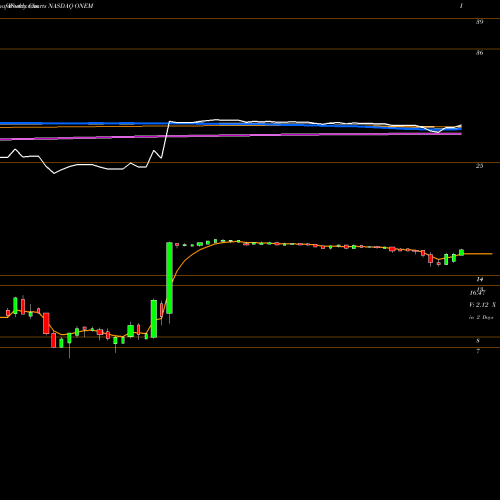The height and width of the screenshot is (500, 500).
Task: Click the tallest green breakout candlestick
Action: point(169,278)
